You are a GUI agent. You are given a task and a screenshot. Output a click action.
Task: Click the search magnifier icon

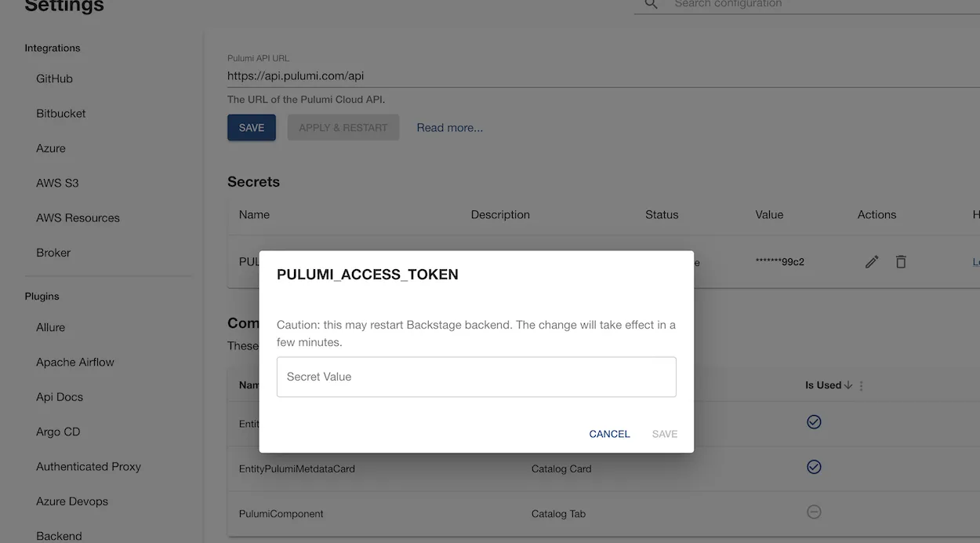click(x=650, y=4)
